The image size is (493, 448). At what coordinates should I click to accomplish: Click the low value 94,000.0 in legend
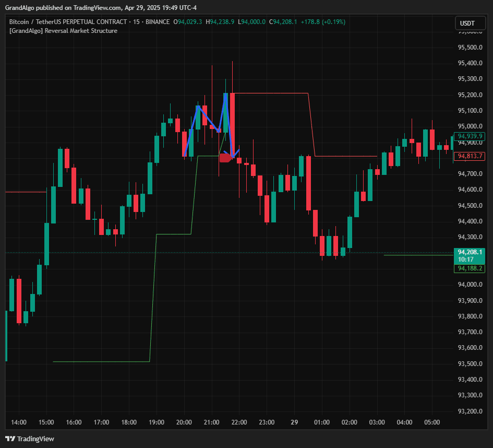click(x=250, y=22)
